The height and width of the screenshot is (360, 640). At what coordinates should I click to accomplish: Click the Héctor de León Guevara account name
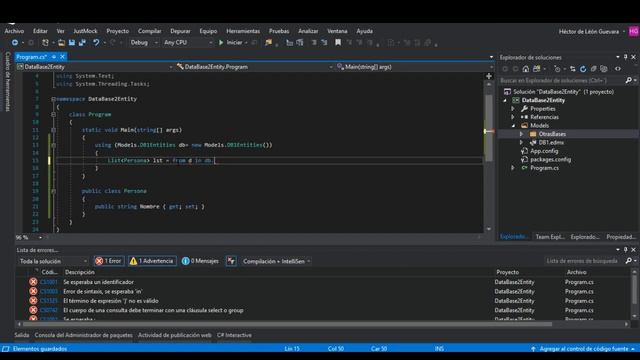click(589, 31)
